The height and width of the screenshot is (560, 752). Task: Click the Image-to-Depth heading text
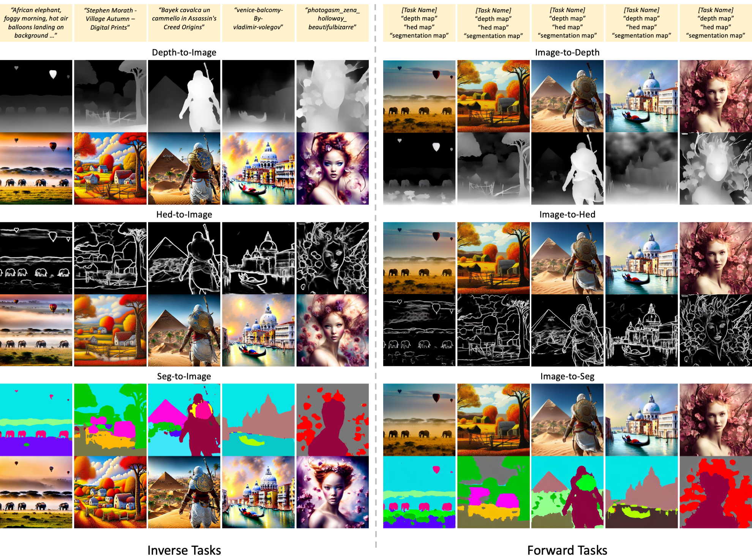coord(567,52)
